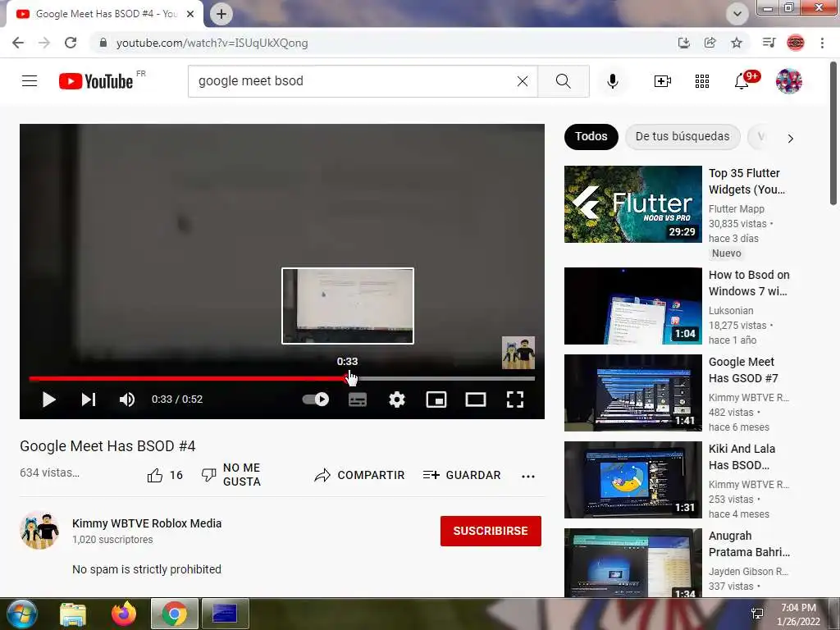Open the Create video camera icon
Image resolution: width=840 pixels, height=630 pixels.
point(663,81)
